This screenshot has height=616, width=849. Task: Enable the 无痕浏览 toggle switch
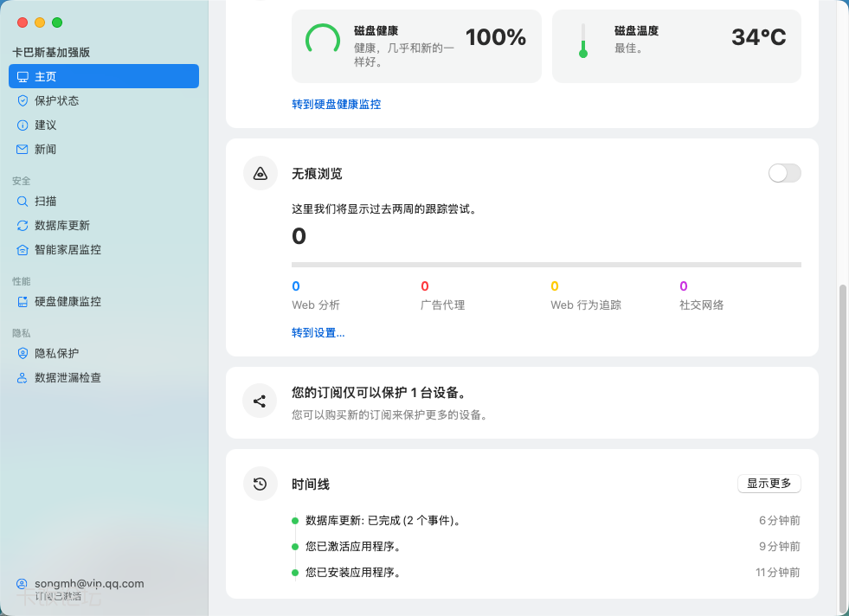[784, 173]
